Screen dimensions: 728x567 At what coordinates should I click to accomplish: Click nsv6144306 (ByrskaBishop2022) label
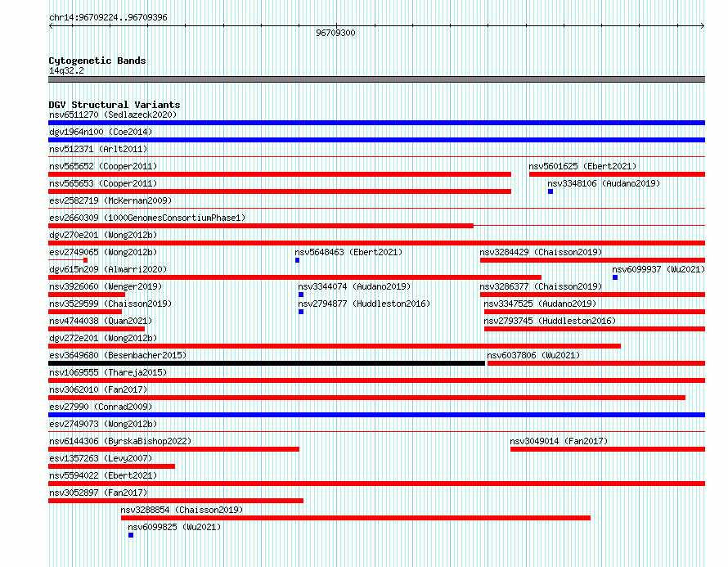(x=120, y=441)
